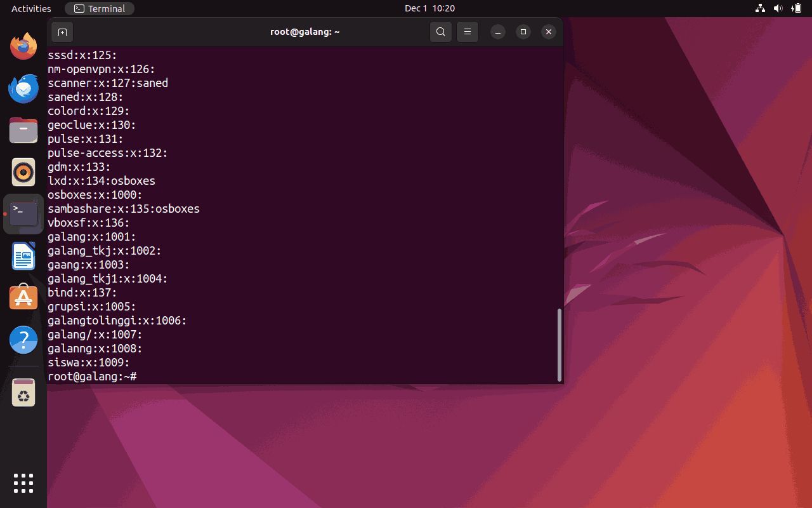Open the Help application in the dock
The width and height of the screenshot is (812, 508).
click(x=23, y=340)
